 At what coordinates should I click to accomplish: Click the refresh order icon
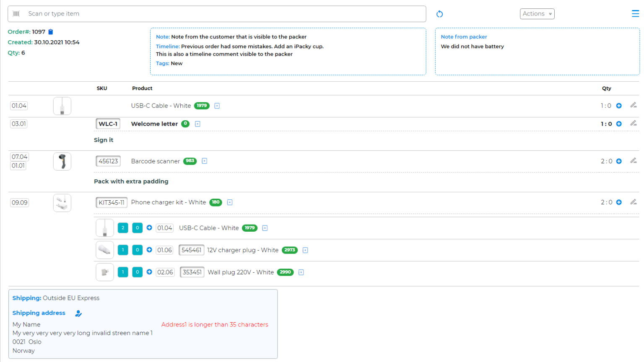[439, 14]
